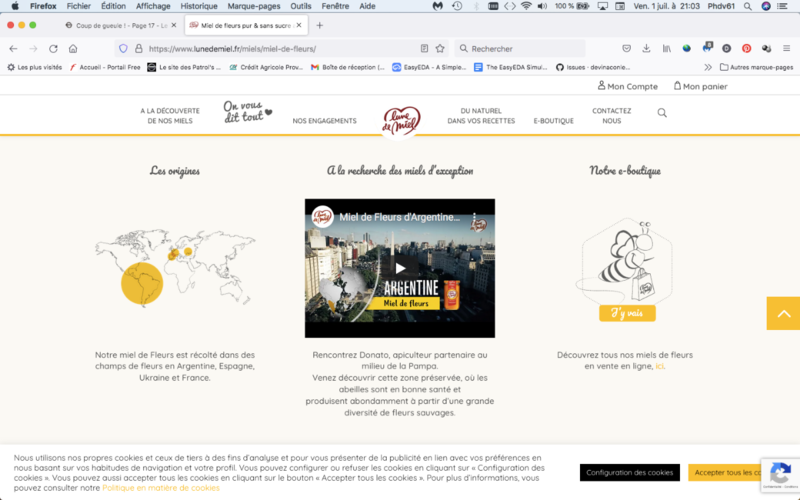The image size is (800, 500).
Task: Click the Time Machine icon in menu bar
Action: pos(457,6)
